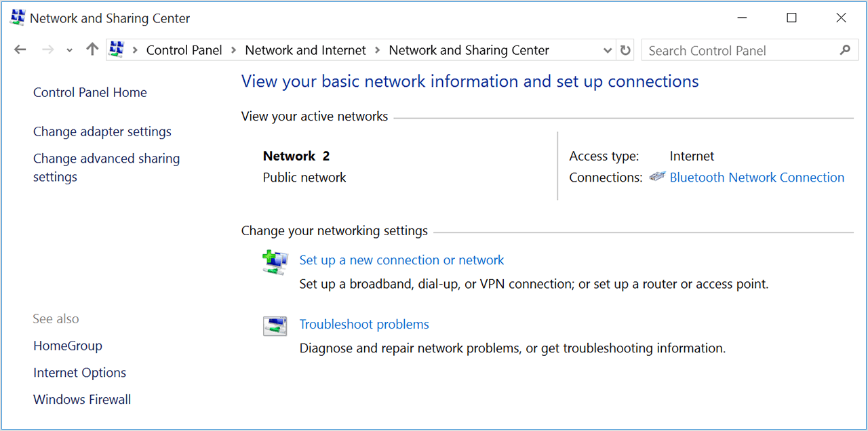The height and width of the screenshot is (431, 868).
Task: Open Windows Firewall from See also
Action: point(82,400)
